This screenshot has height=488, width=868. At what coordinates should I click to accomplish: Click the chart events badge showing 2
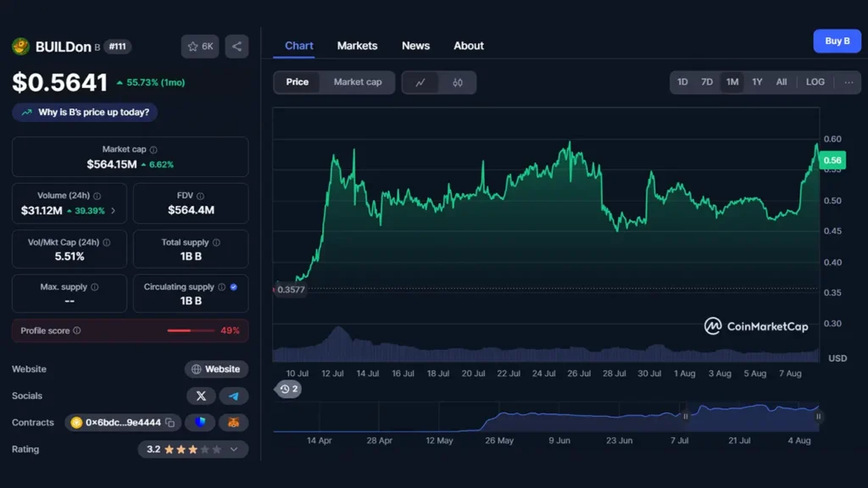point(288,389)
